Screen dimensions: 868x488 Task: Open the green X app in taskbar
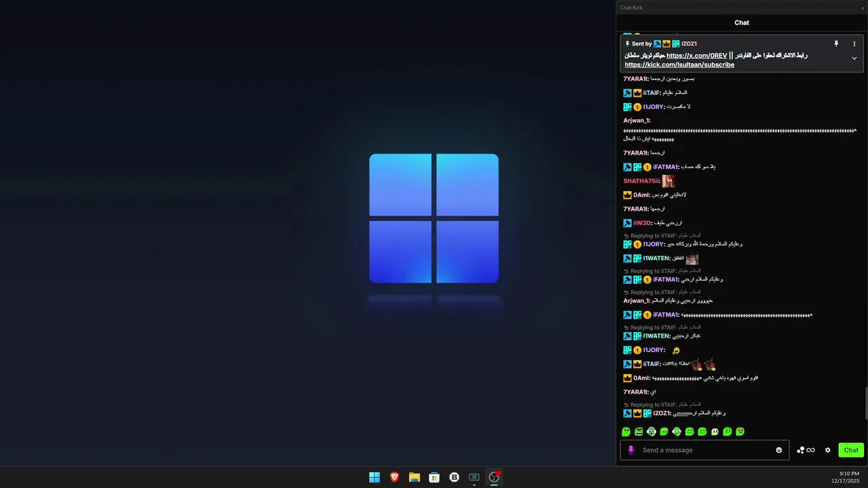point(474,477)
